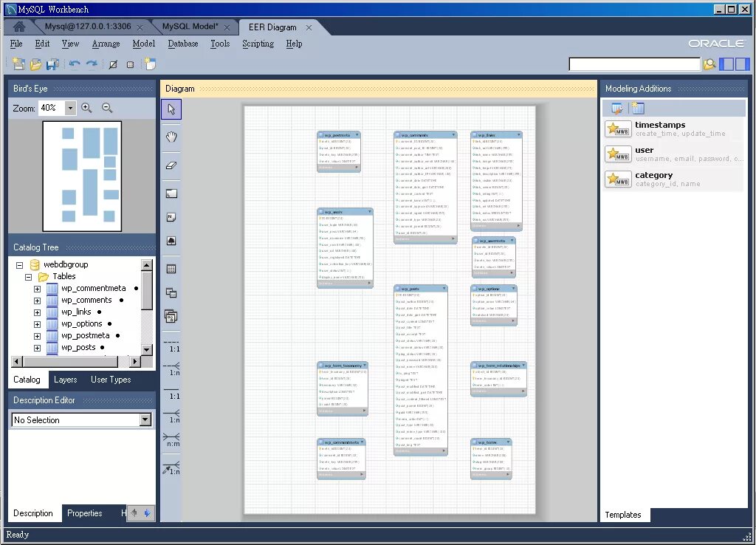Select first 1:1 non-identifying relationship tool

click(x=171, y=347)
